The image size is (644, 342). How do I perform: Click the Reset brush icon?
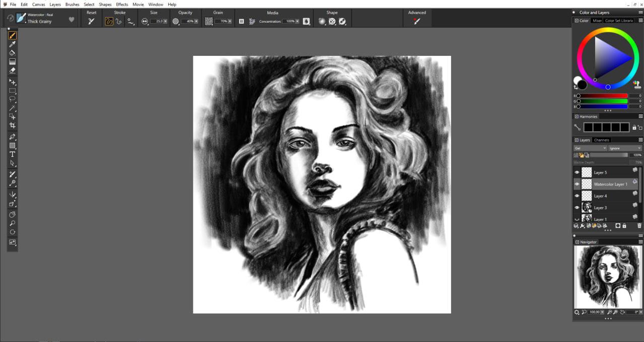91,21
